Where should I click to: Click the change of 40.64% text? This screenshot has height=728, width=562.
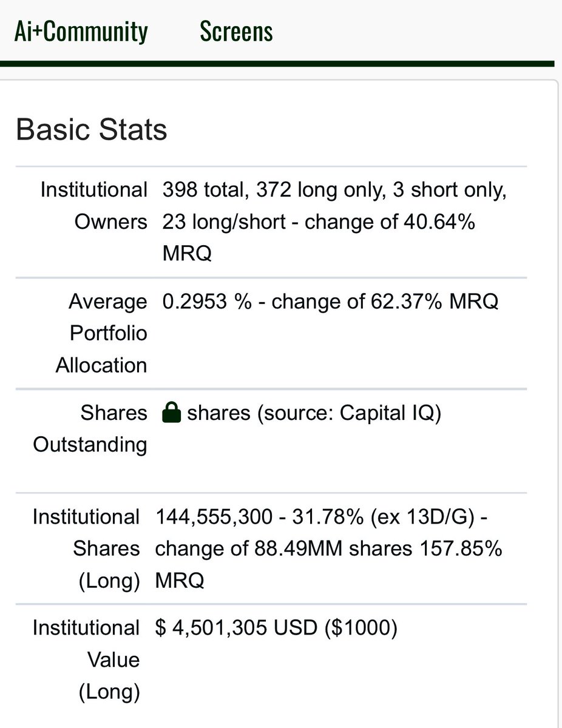pos(390,222)
